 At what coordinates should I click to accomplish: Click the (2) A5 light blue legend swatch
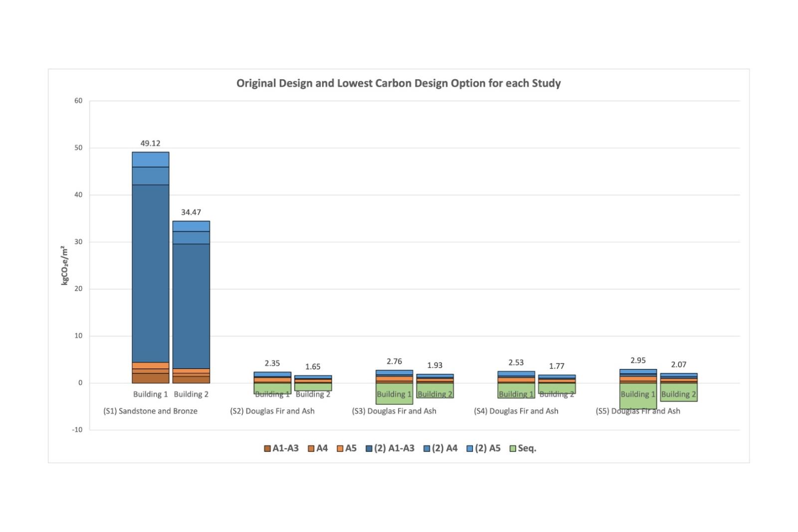coord(470,449)
